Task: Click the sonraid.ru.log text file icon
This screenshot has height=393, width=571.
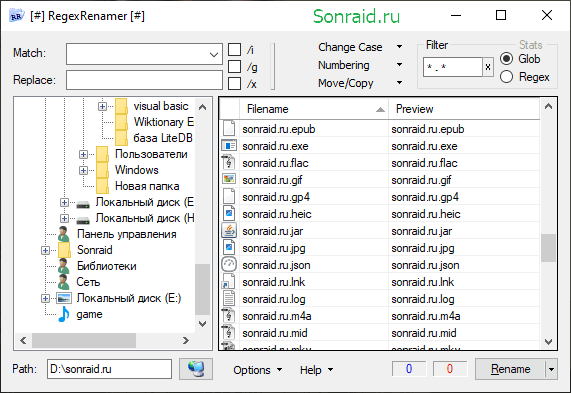Action: click(x=229, y=299)
